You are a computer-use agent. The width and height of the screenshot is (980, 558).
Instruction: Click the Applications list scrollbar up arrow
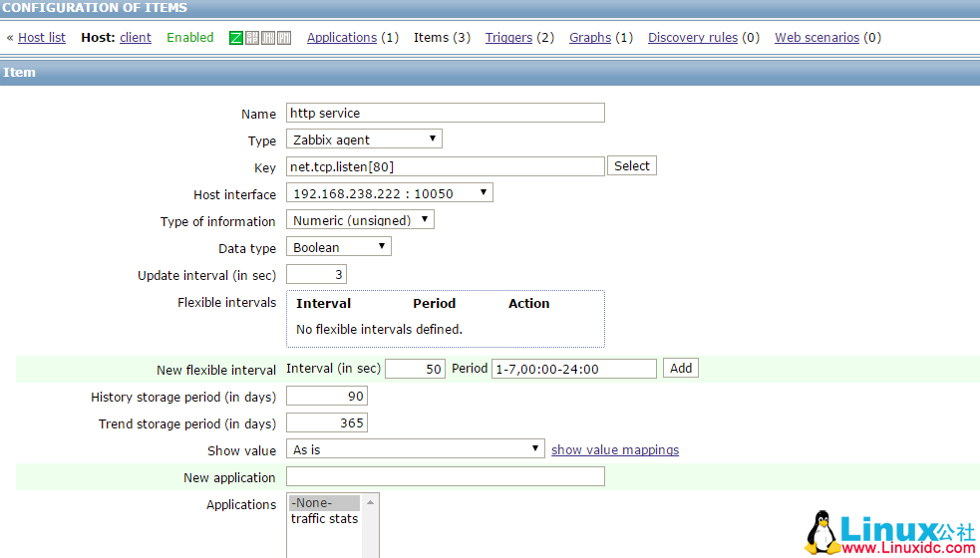(371, 501)
